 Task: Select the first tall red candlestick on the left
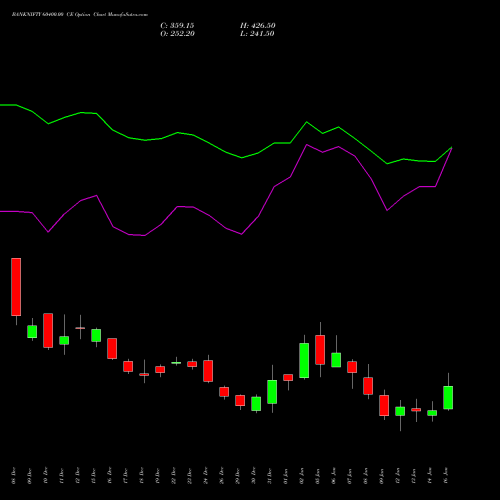coord(16,287)
